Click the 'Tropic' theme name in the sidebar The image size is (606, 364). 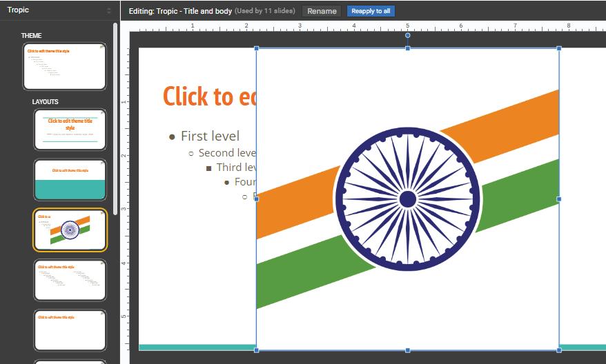coord(18,10)
